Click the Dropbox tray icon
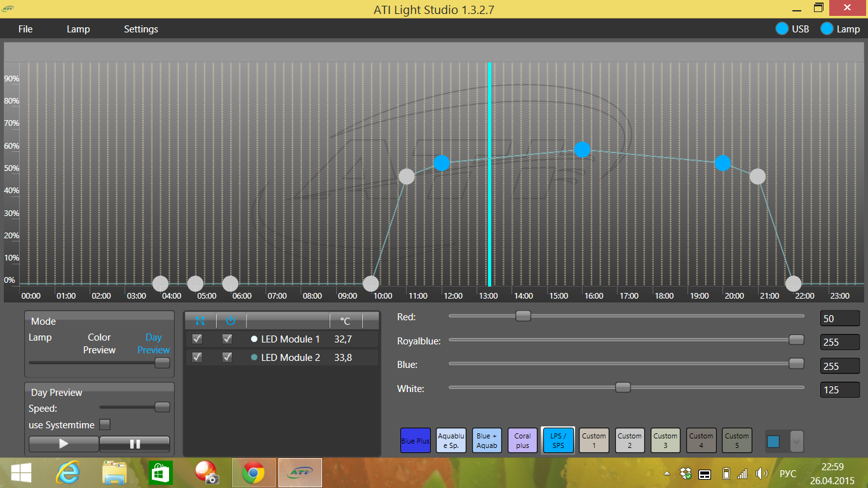This screenshot has width=868, height=488. [685, 473]
